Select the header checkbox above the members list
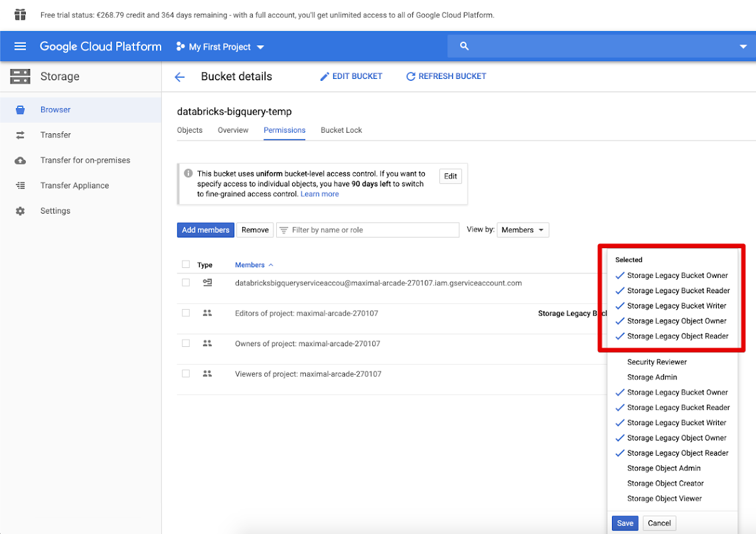 tap(186, 264)
